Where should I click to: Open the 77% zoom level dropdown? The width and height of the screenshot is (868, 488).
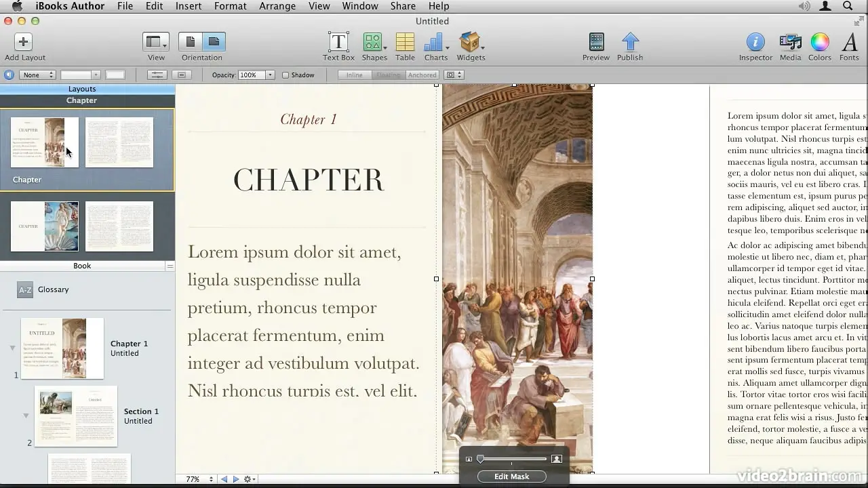click(199, 479)
